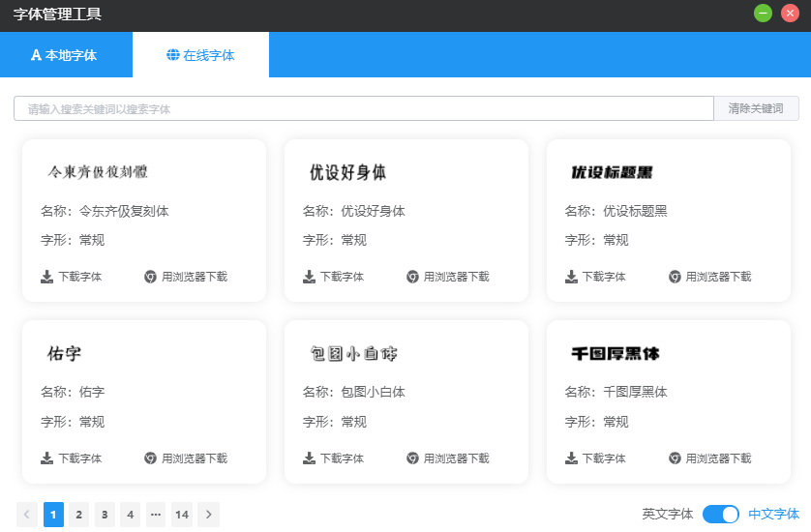
Task: Go to the previous page arrow
Action: coord(27,515)
